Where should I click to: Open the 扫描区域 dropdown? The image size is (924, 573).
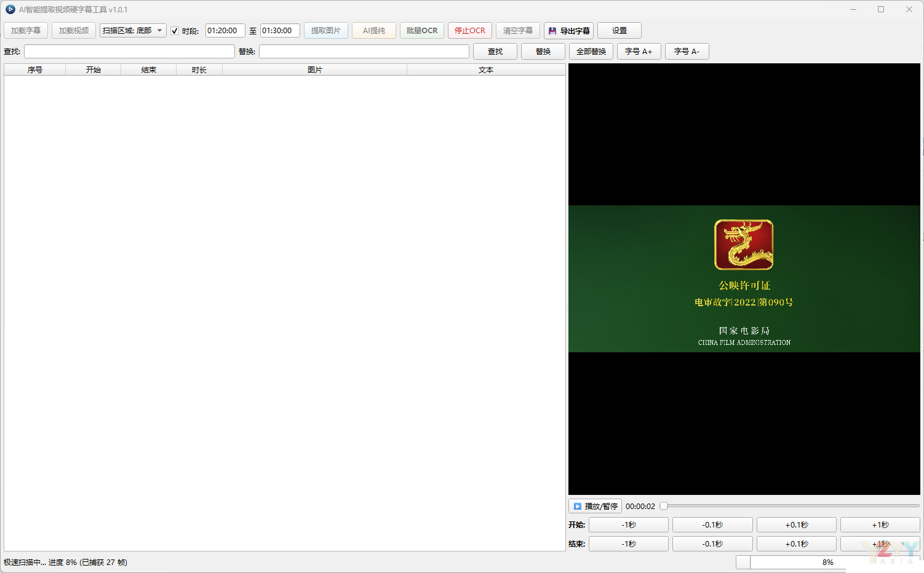(x=133, y=31)
